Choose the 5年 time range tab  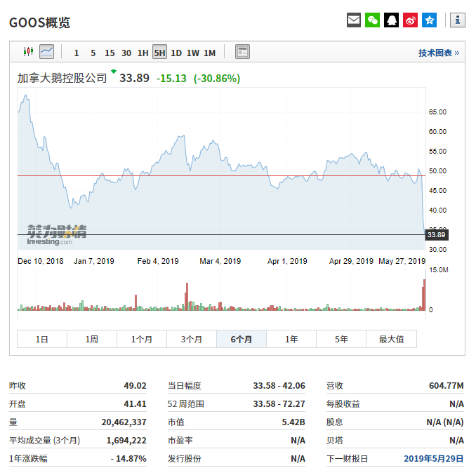[x=341, y=339]
